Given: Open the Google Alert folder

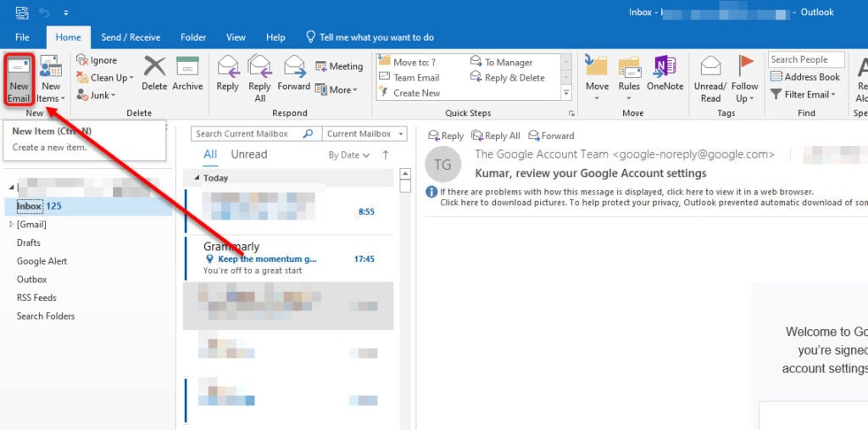Looking at the screenshot, I should (42, 261).
